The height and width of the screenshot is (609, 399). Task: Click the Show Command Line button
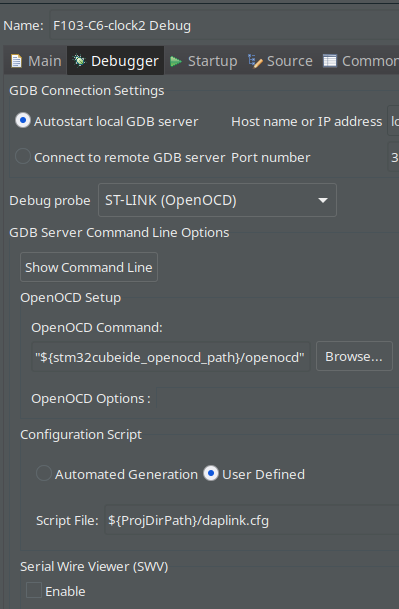pos(89,267)
